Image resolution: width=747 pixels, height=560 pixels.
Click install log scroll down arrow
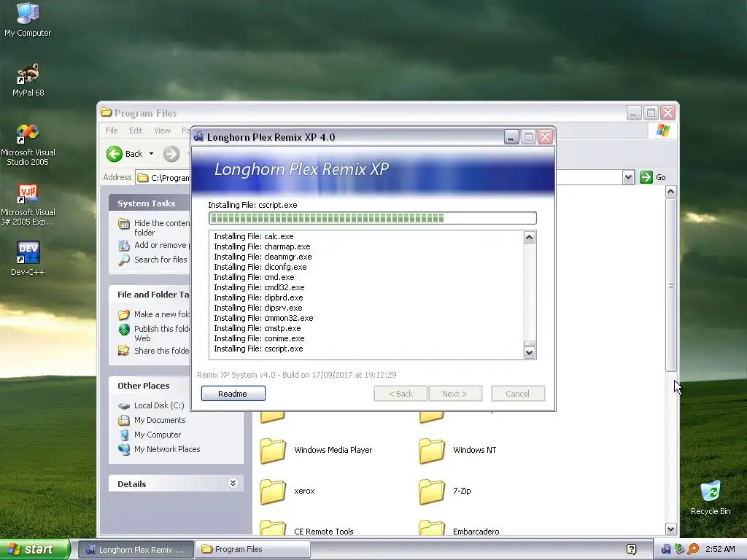click(530, 353)
